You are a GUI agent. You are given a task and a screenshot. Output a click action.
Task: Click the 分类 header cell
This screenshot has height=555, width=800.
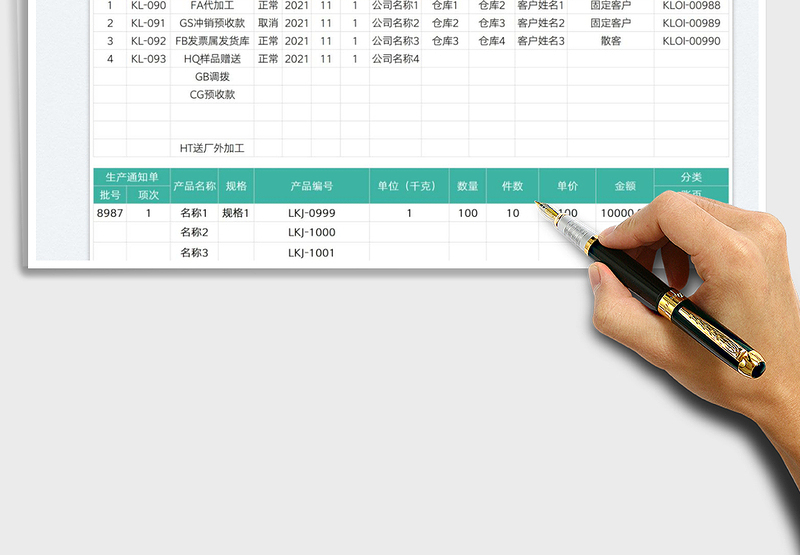click(x=691, y=177)
